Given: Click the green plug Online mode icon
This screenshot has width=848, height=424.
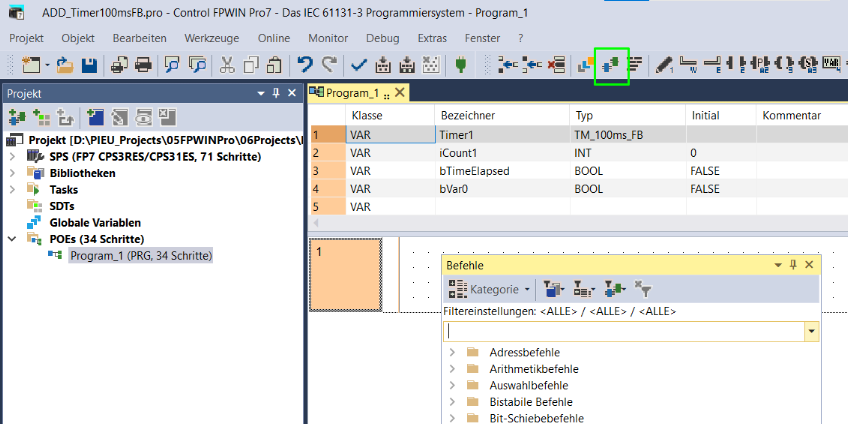Looking at the screenshot, I should [461, 65].
